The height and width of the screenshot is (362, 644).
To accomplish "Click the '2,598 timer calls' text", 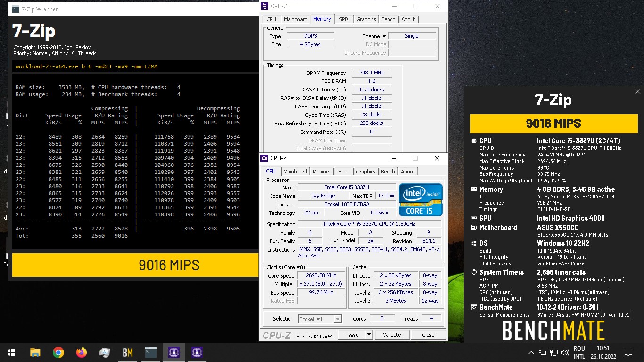I will point(561,272).
